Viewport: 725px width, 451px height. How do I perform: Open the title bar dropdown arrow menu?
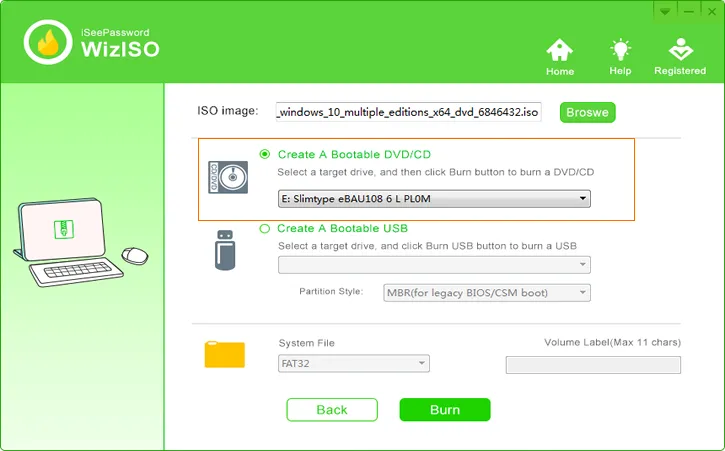click(x=664, y=10)
